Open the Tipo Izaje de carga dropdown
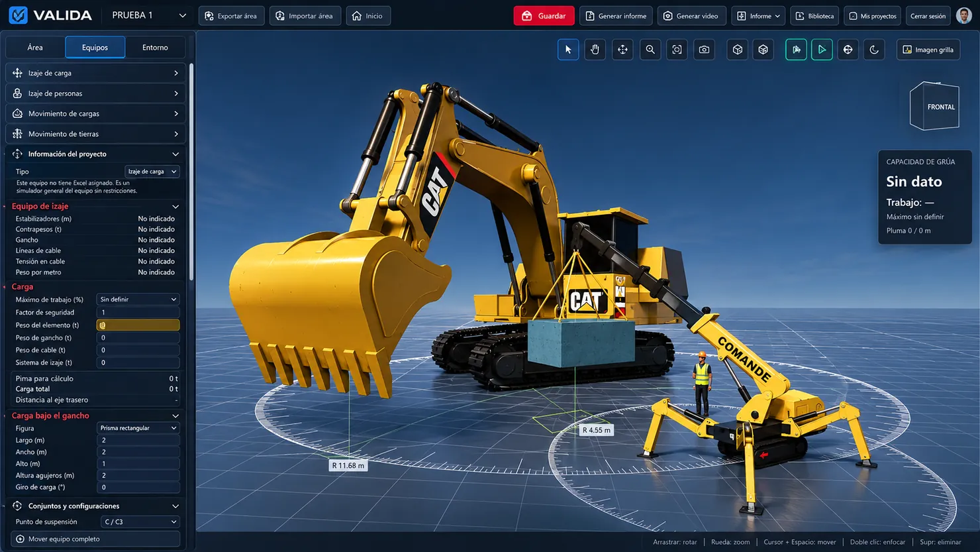This screenshot has width=980, height=552. coord(152,172)
